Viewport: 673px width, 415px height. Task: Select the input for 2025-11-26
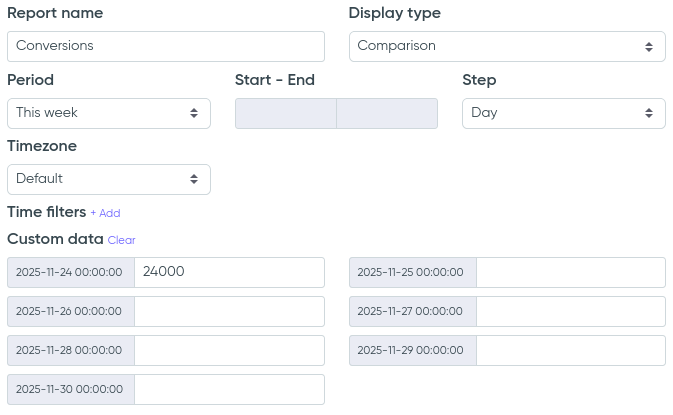[229, 311]
